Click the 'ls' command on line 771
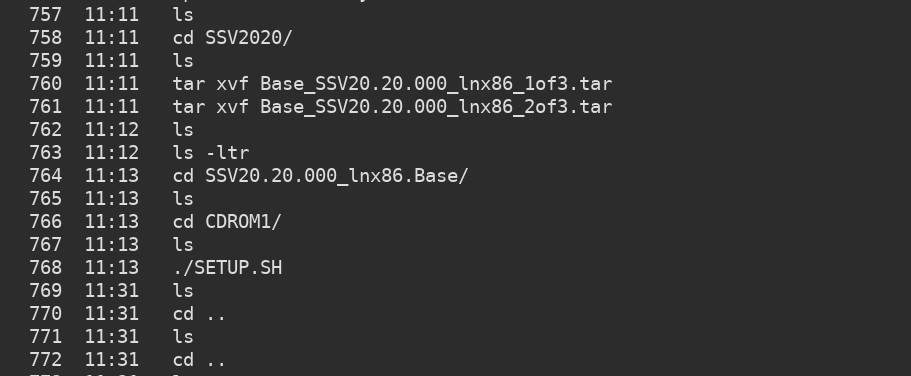 pyautogui.click(x=183, y=337)
